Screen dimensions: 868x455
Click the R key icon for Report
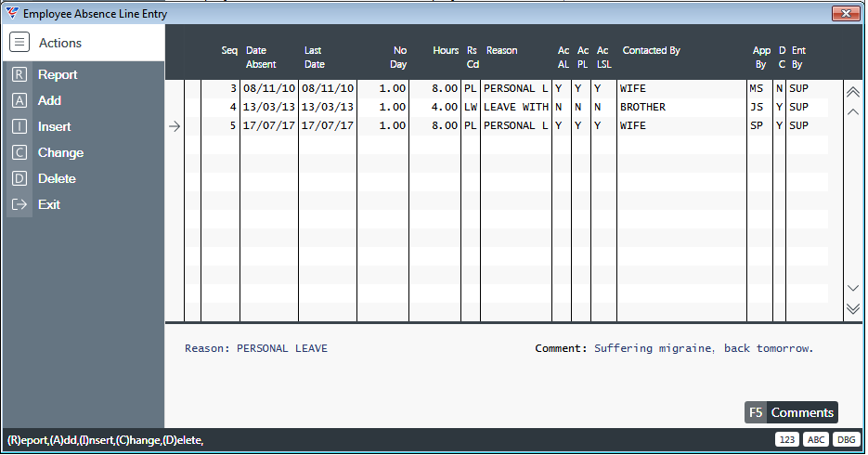click(x=19, y=74)
